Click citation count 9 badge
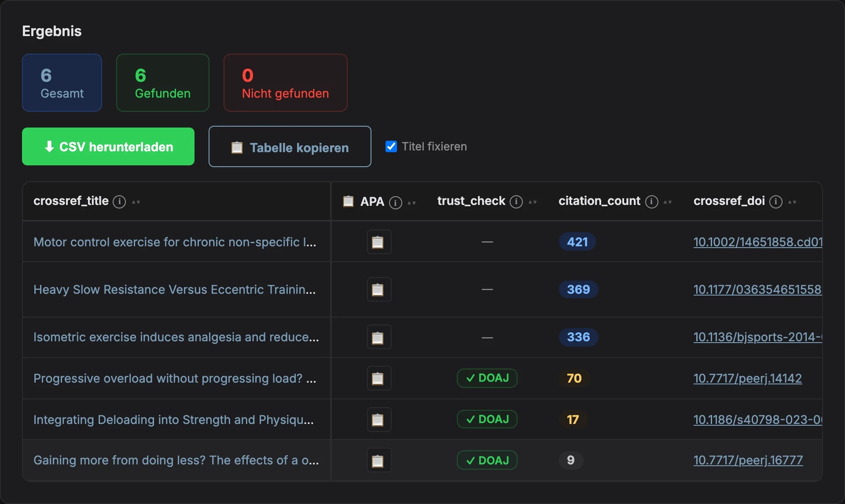 point(571,460)
